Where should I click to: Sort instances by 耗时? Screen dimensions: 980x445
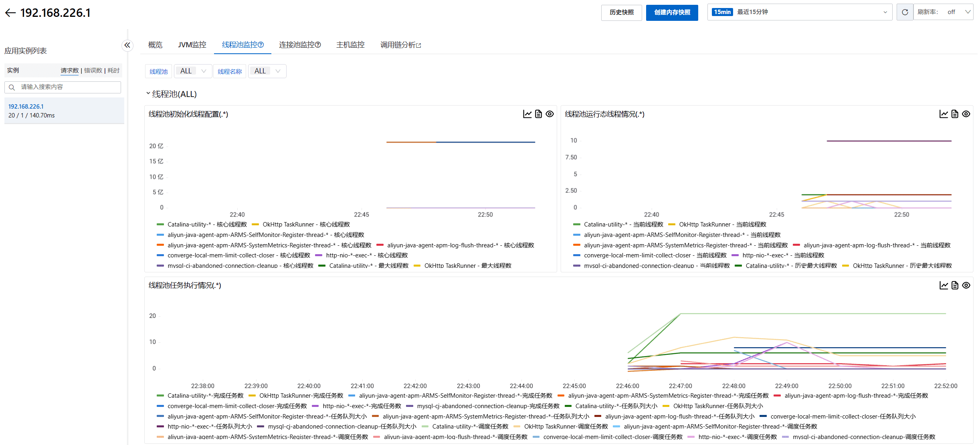coord(113,71)
